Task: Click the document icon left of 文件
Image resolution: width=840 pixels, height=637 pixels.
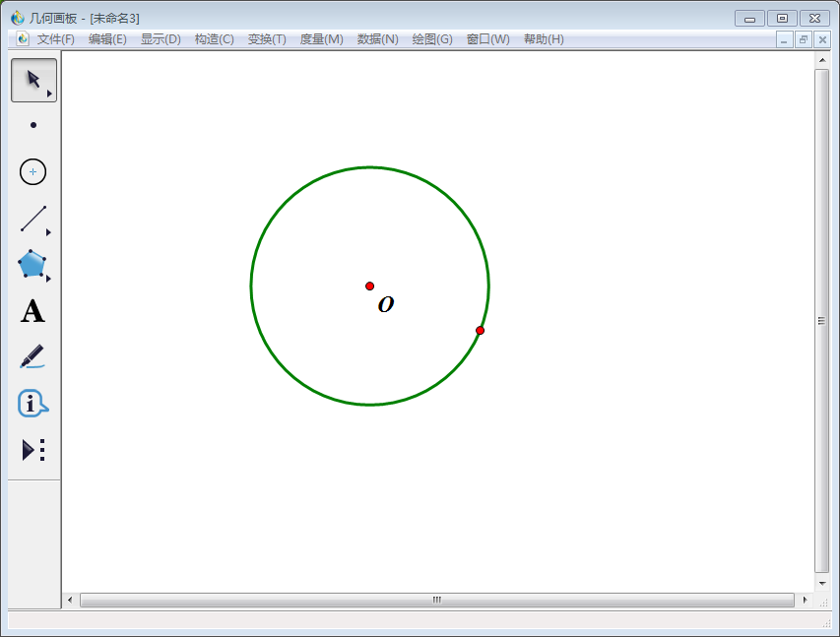Action: pos(23,39)
